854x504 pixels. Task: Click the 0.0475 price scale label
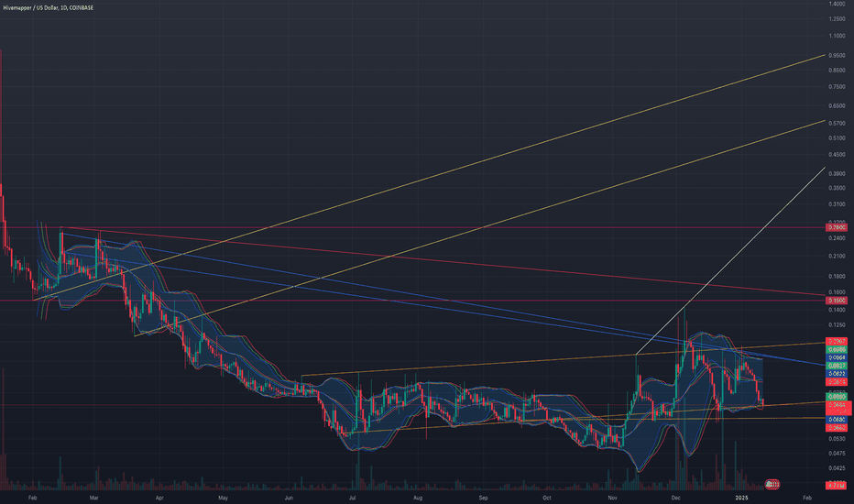[837, 454]
